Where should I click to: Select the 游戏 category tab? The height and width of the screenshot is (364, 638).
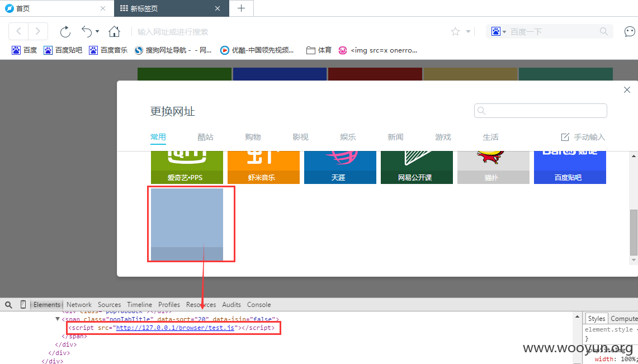point(443,137)
